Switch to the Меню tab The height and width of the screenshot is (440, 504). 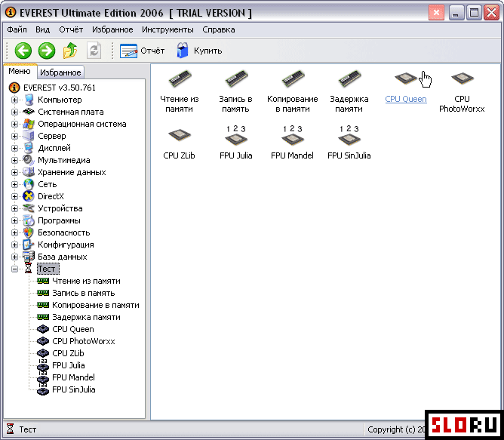(20, 71)
